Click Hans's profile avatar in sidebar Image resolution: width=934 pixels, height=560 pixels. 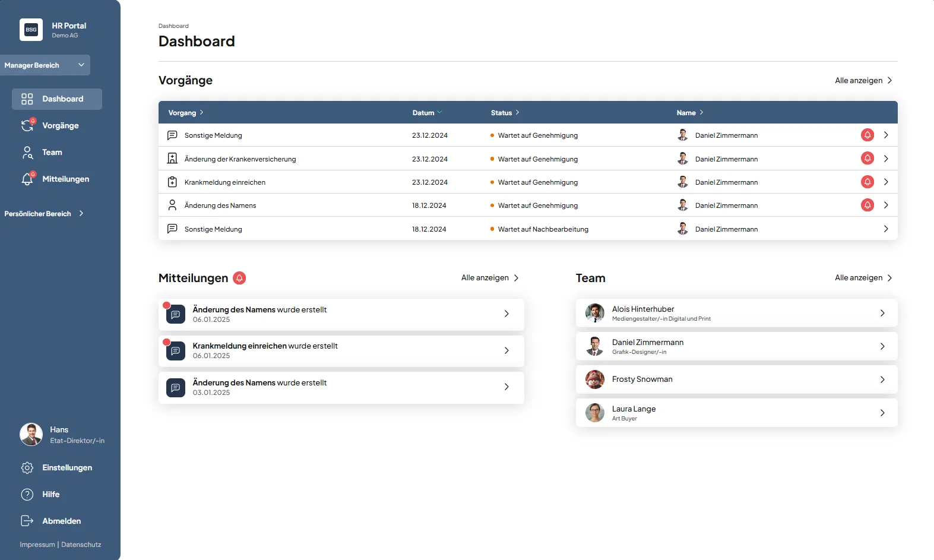click(x=31, y=435)
